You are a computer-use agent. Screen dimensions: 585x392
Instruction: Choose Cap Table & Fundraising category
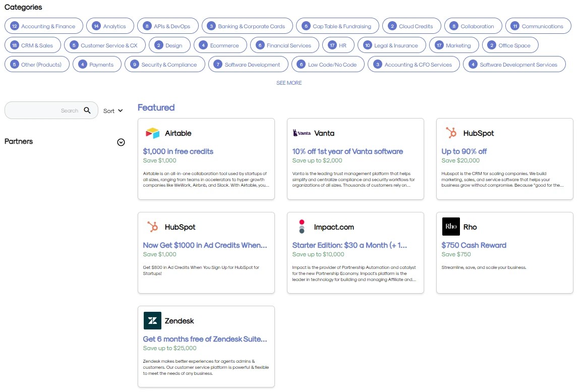pyautogui.click(x=338, y=26)
